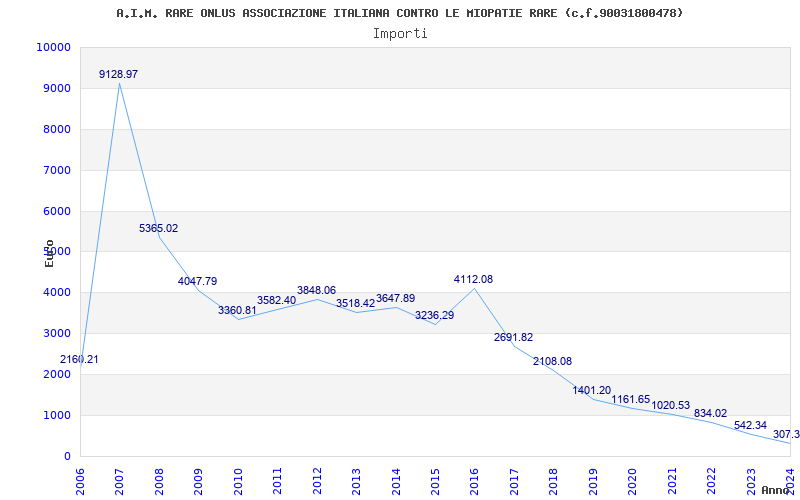Click the 542.34 data label
This screenshot has width=800, height=500.
(751, 426)
